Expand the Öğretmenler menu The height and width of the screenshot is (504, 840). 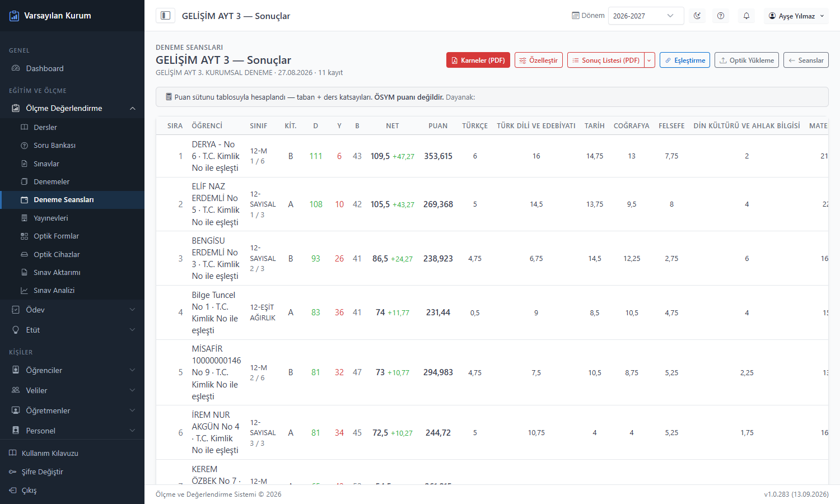click(x=72, y=410)
